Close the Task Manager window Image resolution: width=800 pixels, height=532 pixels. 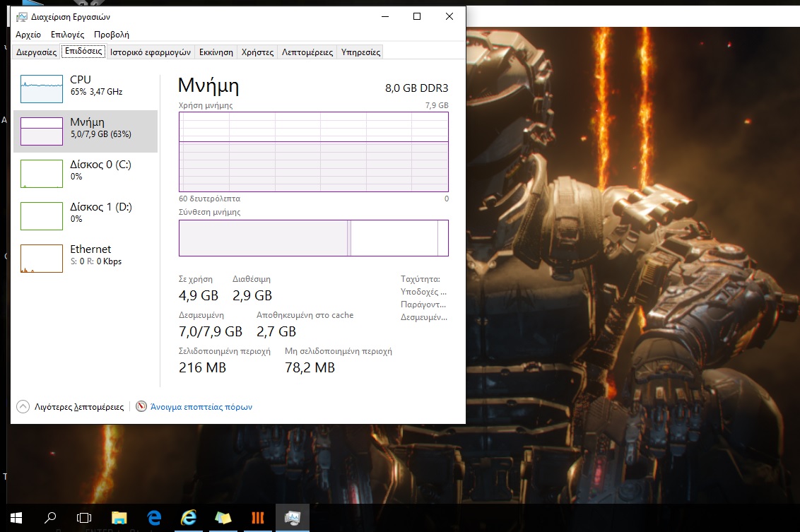[x=449, y=16]
